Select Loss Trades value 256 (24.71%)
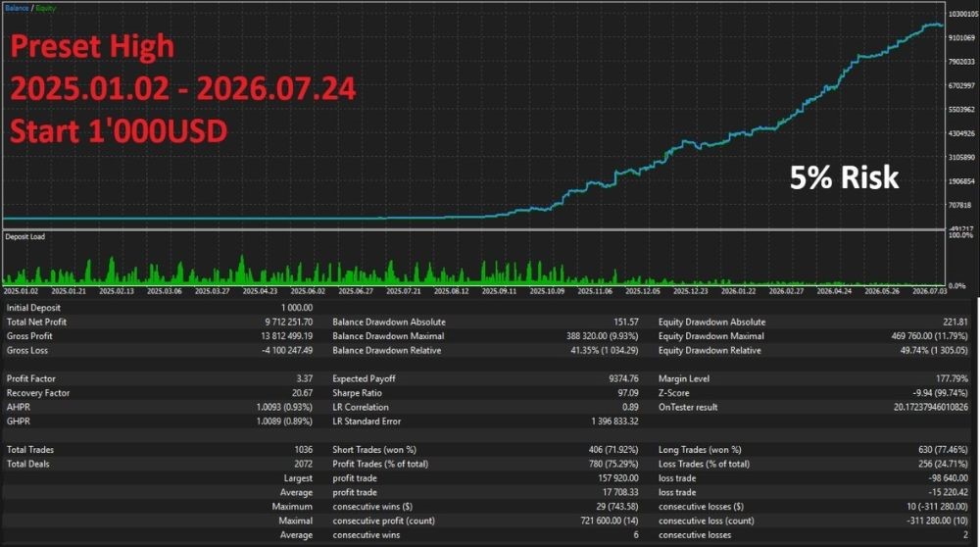This screenshot has width=980, height=547. click(943, 465)
